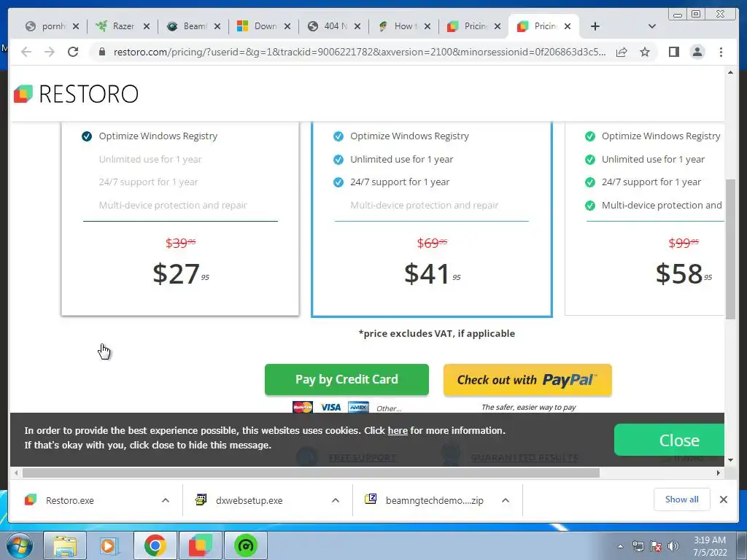Click the scroll right arrow of horizontal scrollbar
Image resolution: width=747 pixels, height=560 pixels.
(x=719, y=472)
